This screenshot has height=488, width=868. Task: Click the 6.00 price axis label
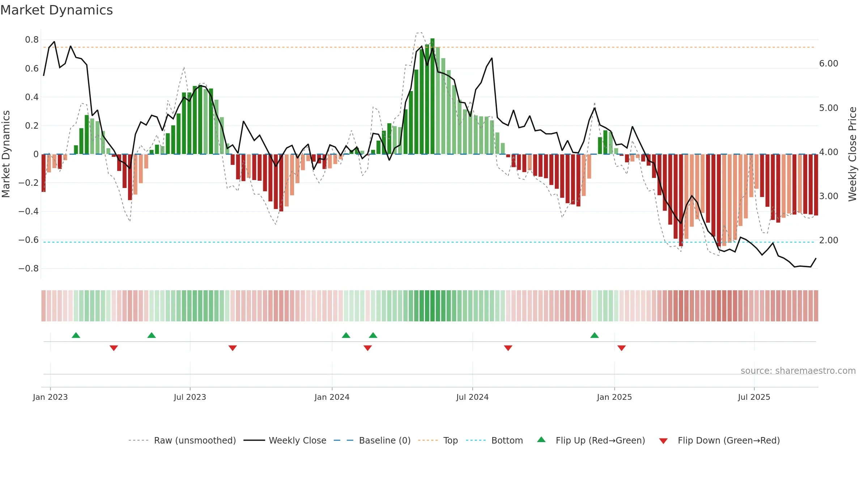point(829,64)
